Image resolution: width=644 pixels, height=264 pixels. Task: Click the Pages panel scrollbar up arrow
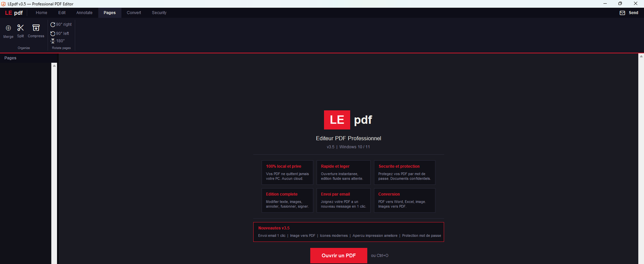pyautogui.click(x=54, y=66)
